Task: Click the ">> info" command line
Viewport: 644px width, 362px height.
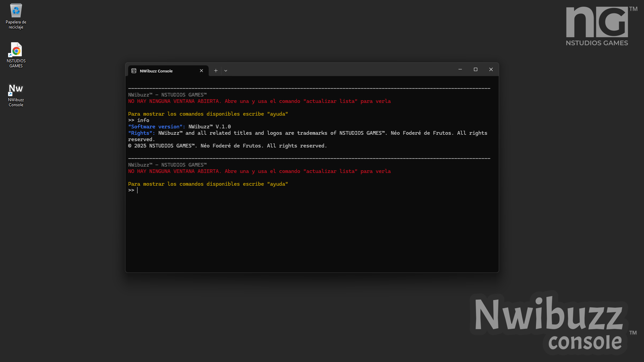Action: (x=139, y=120)
